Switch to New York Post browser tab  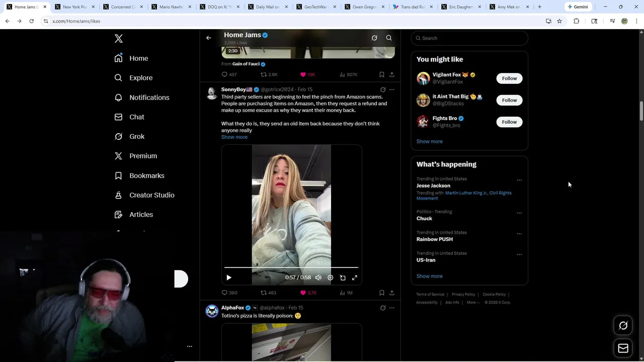coord(74,7)
